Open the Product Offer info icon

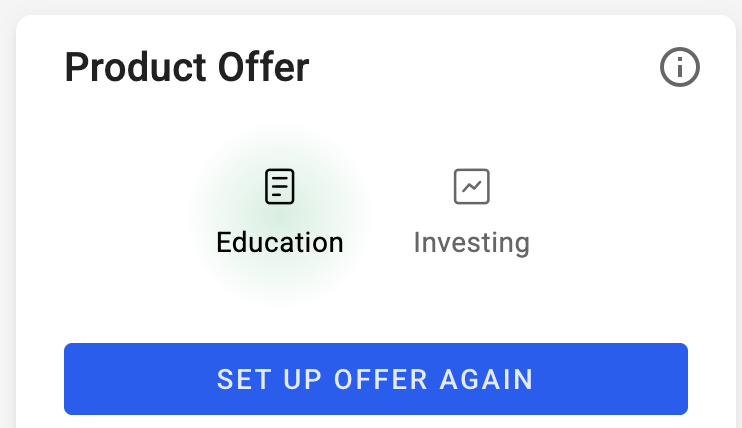[680, 67]
